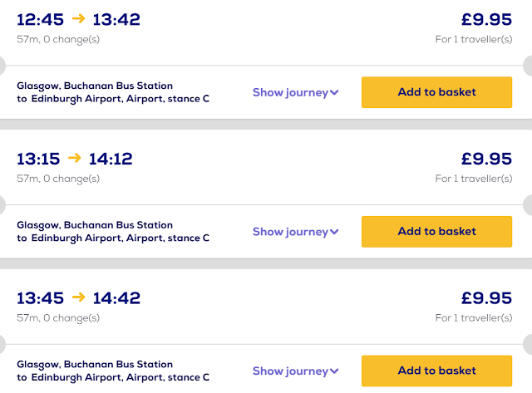Screen dimensions: 532x393
Task: Click 'For 1 traveller(s)' on 13:45 journey
Action: [474, 317]
